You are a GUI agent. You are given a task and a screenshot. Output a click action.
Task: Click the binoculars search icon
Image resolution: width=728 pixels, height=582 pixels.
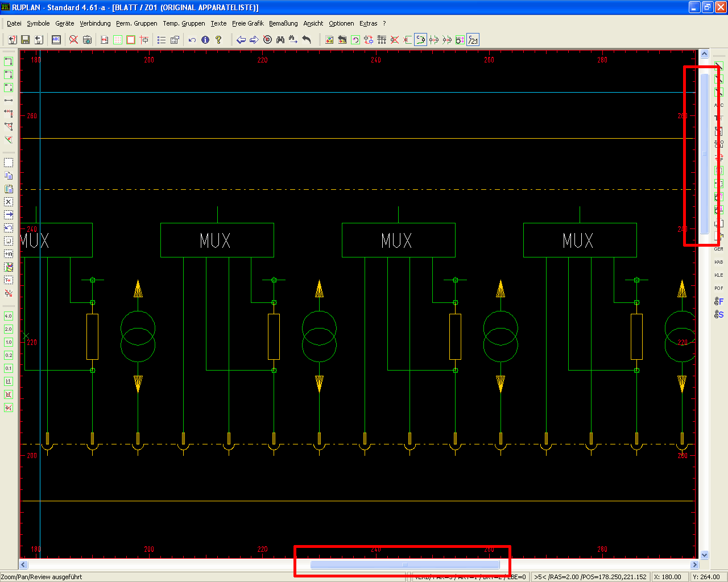(280, 40)
